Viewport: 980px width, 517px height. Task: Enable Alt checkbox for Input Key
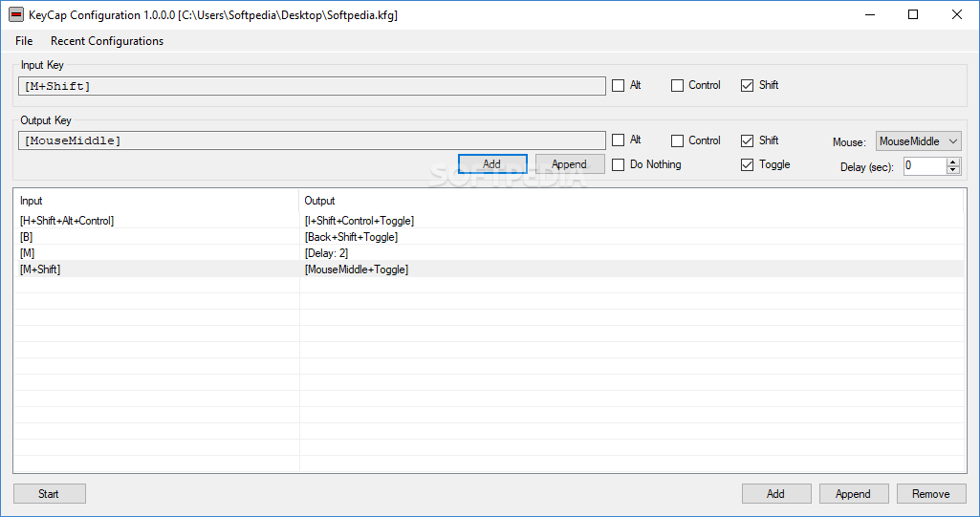[619, 86]
